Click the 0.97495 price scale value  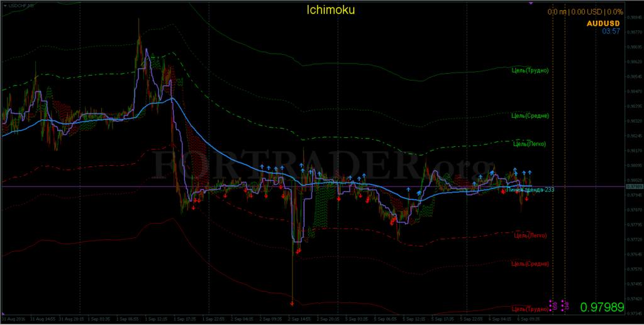point(635,284)
